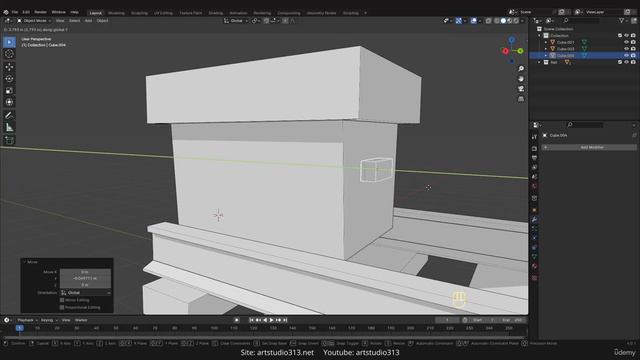The image size is (640, 360).
Task: Expand Cube.001 in outliner
Action: point(546,42)
